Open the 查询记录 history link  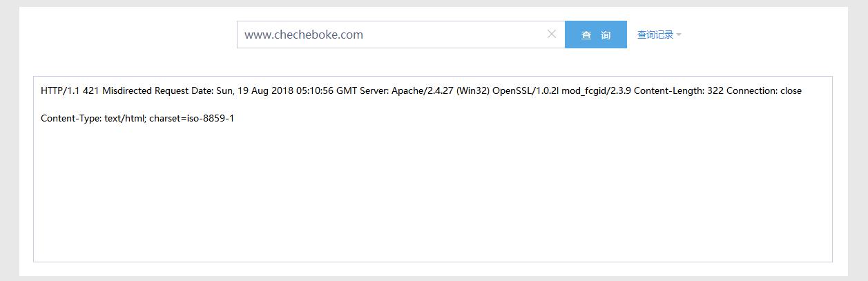click(x=655, y=35)
